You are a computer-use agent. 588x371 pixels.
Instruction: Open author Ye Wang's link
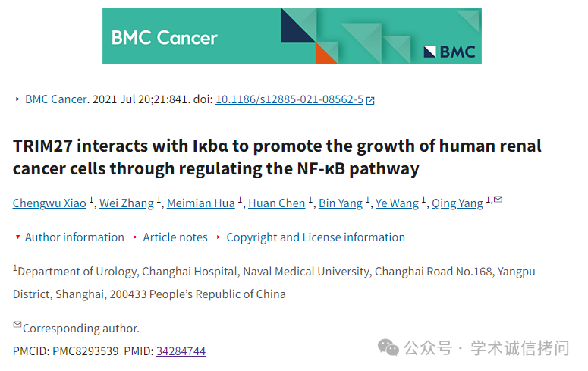397,203
